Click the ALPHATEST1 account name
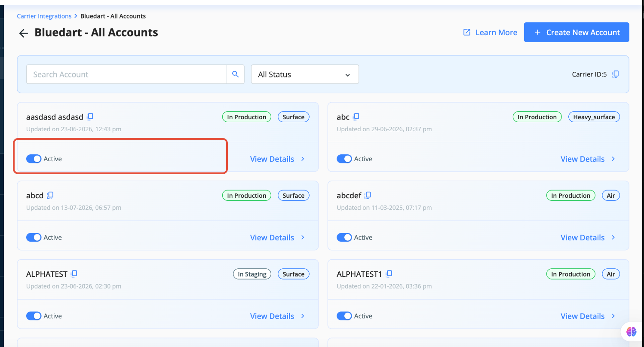 pos(359,274)
